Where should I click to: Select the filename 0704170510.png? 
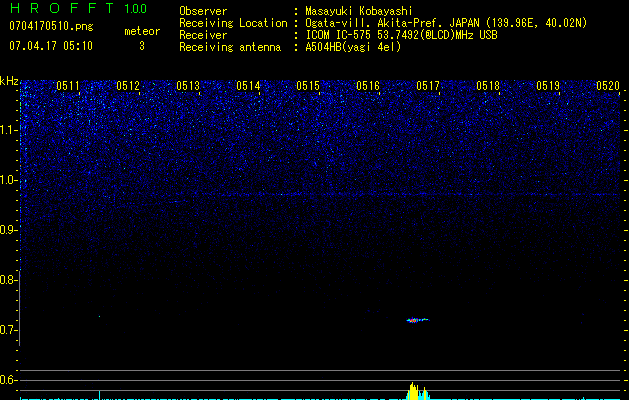(51, 26)
